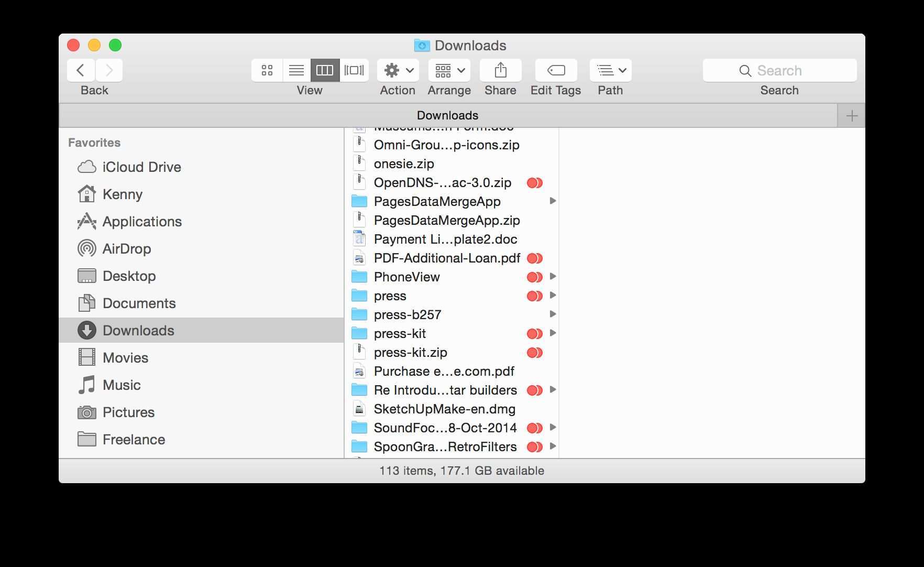Screen dimensions: 924x567
Task: Open the Arrange dropdown menu
Action: (x=449, y=70)
